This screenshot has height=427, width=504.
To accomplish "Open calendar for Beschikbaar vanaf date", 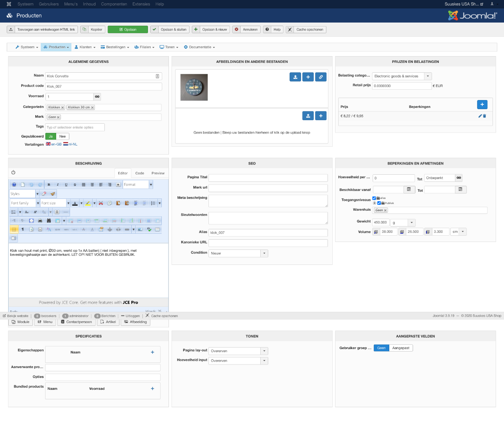I will pyautogui.click(x=409, y=189).
